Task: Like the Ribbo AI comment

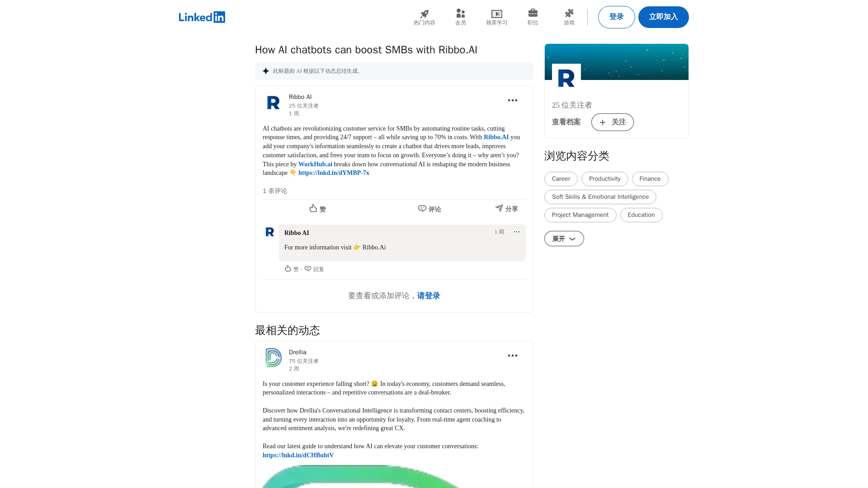Action: click(x=291, y=269)
